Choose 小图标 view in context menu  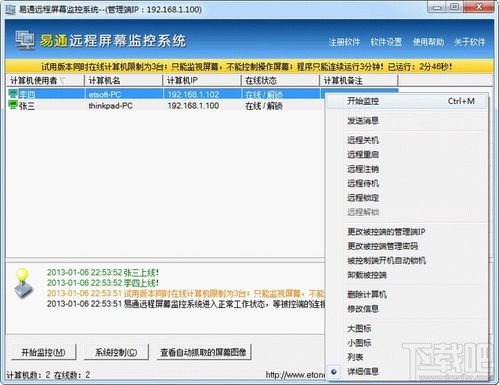pos(359,343)
